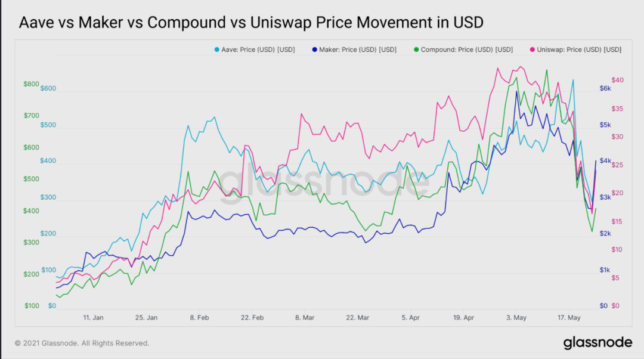Click the $800 green Compound axis label
Image resolution: width=644 pixels, height=359 pixels.
point(31,84)
